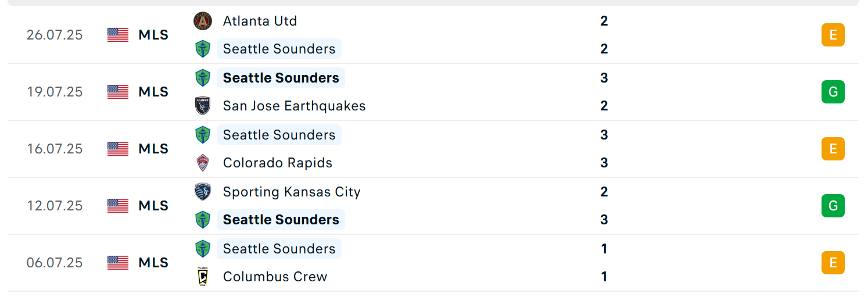
Task: Open Columbus Crew team link
Action: (x=275, y=277)
